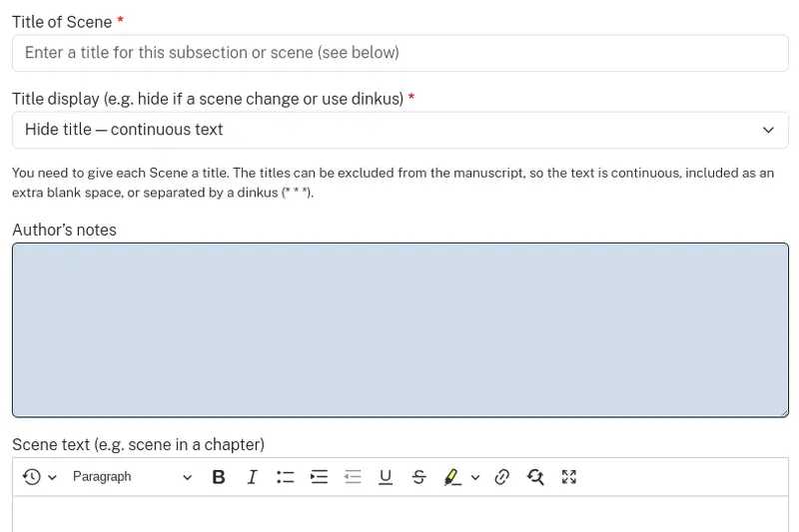This screenshot has height=532, width=799.
Task: Toggle underline formatting
Action: pyautogui.click(x=386, y=477)
